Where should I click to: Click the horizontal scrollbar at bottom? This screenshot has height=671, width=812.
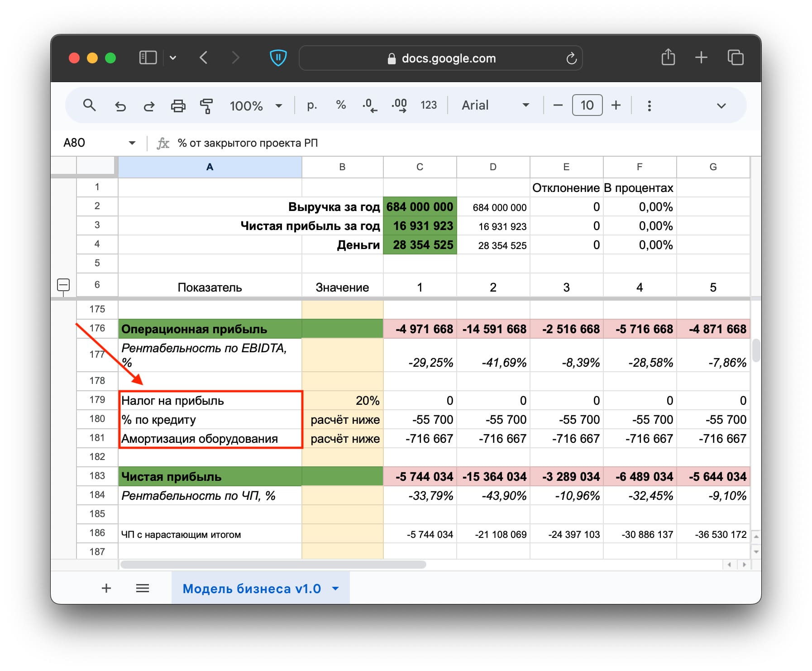(273, 565)
